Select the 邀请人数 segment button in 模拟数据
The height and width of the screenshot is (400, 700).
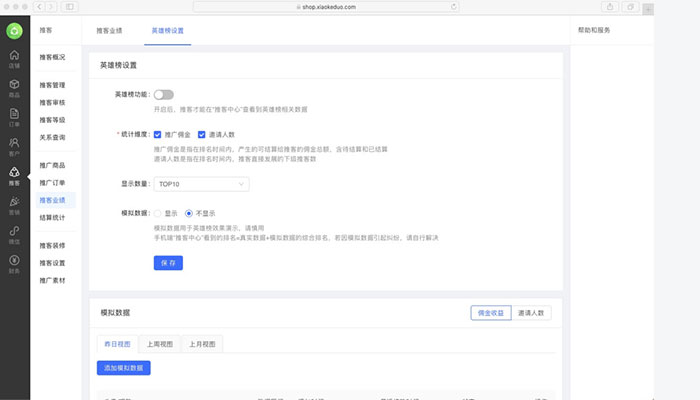pos(532,313)
